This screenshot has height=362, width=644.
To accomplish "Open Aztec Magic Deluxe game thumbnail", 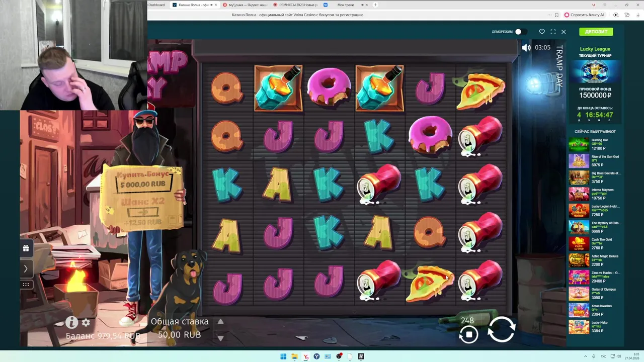I will [579, 260].
